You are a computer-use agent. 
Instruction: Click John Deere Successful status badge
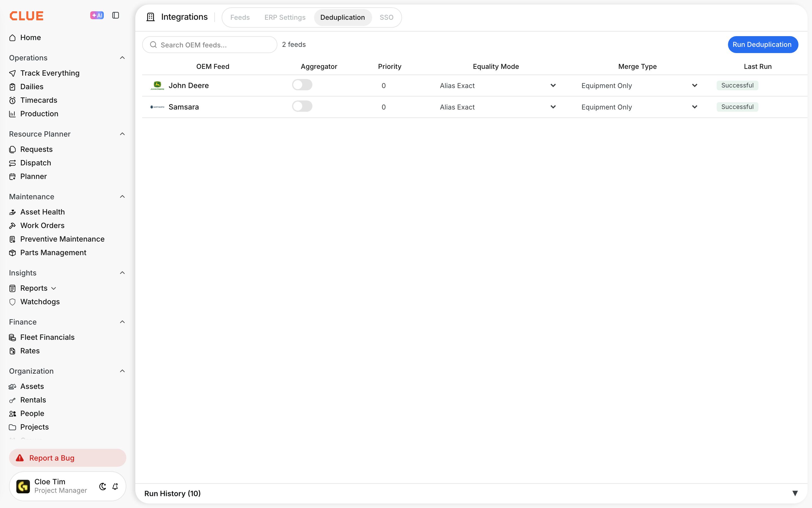[737, 85]
